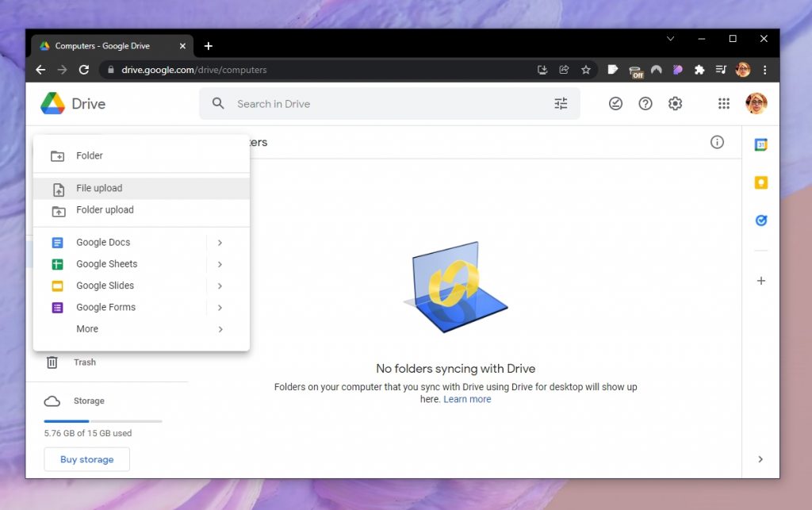812x510 pixels.
Task: Click the Google Sheets green icon
Action: (x=57, y=264)
